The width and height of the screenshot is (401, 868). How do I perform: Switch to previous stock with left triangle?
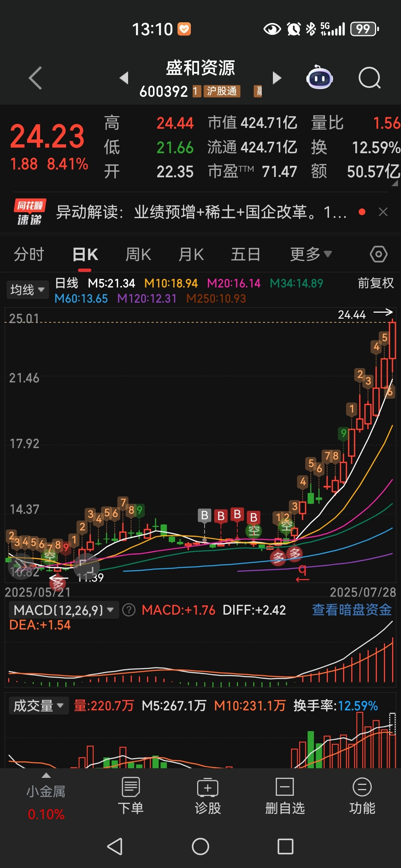tap(124, 78)
